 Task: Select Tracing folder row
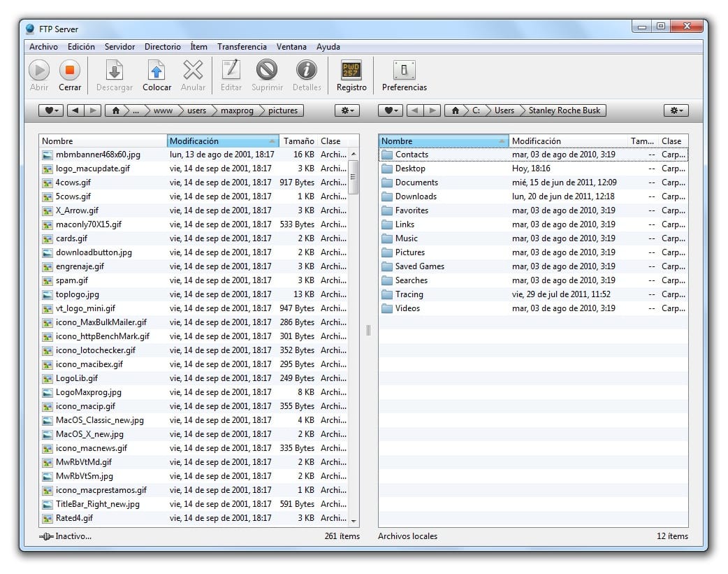[534, 294]
